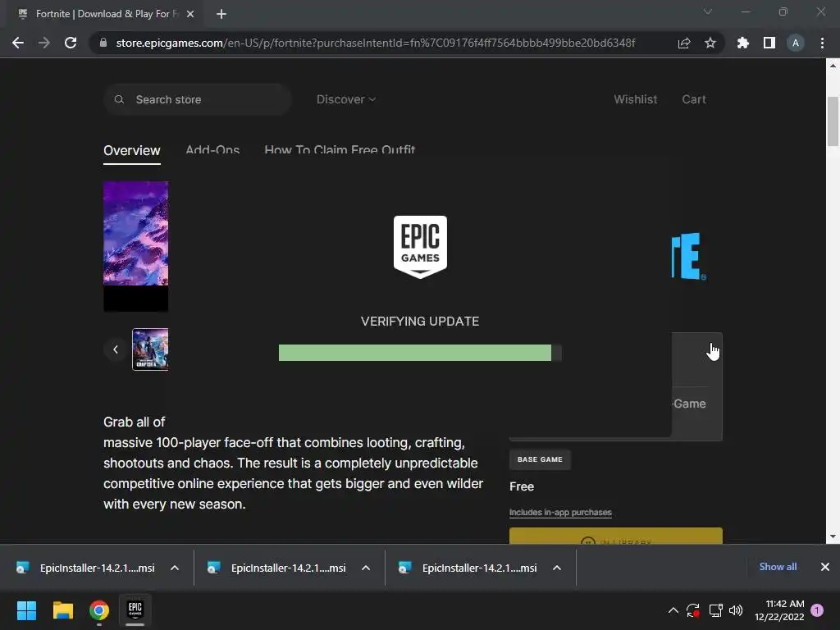Click the BASE GAME tag
This screenshot has height=630, width=840.
click(540, 459)
